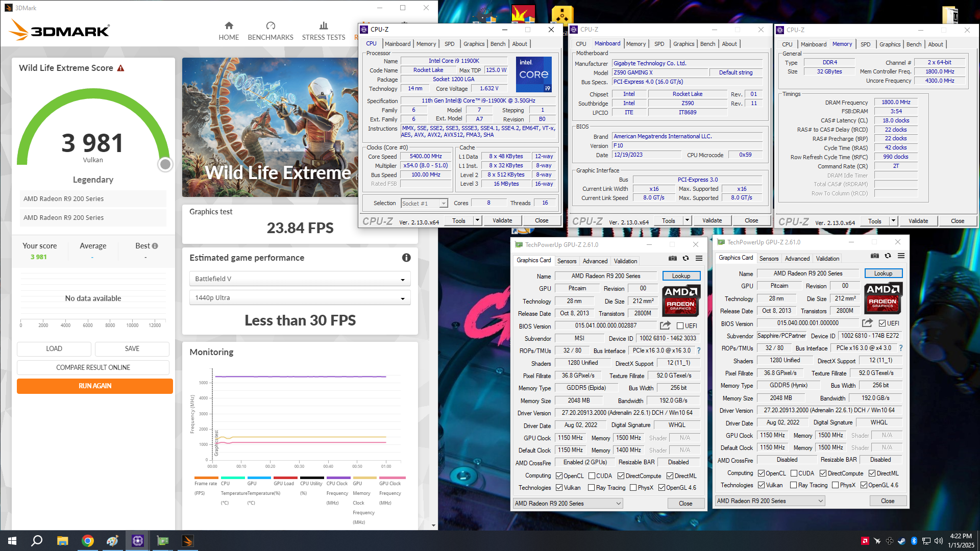
Task: Click info icon next to Best score
Action: 155,246
